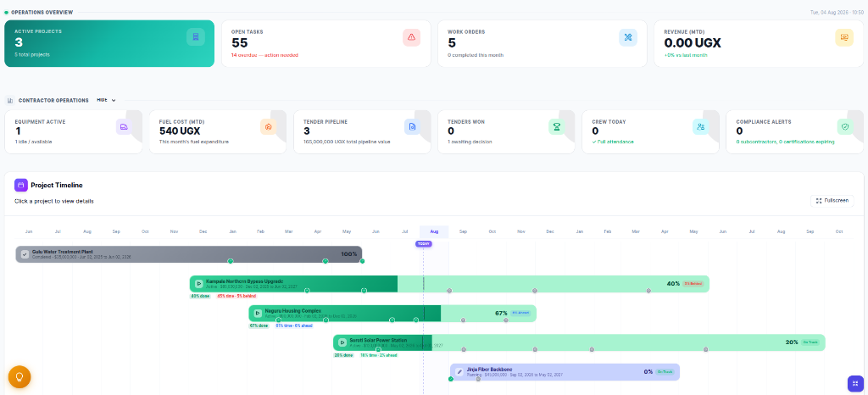Screen dimensions: 868x395
Task: Click the pencil icon on Jinja Fiber Backbone
Action: click(x=459, y=372)
